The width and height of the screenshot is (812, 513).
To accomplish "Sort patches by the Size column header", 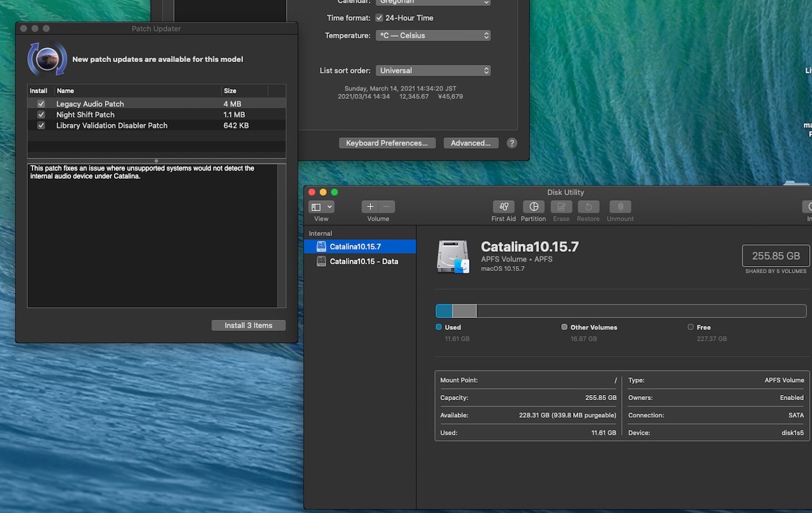I will click(x=245, y=91).
